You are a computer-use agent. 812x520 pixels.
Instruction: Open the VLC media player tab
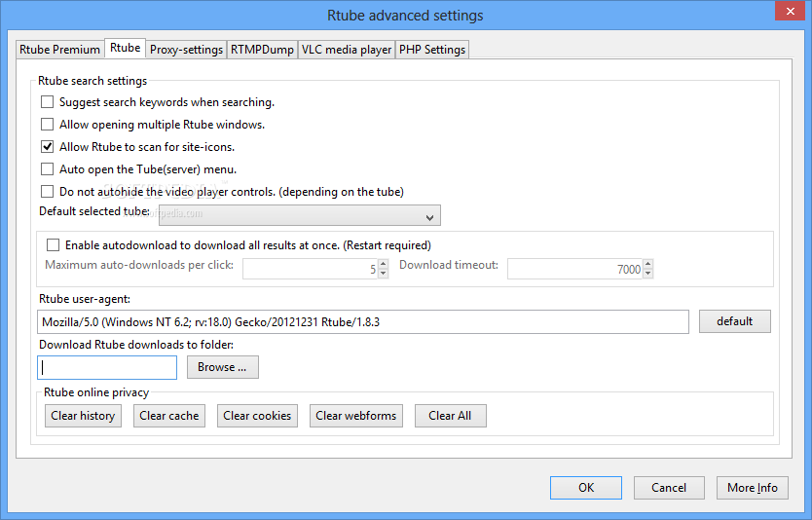pos(347,50)
